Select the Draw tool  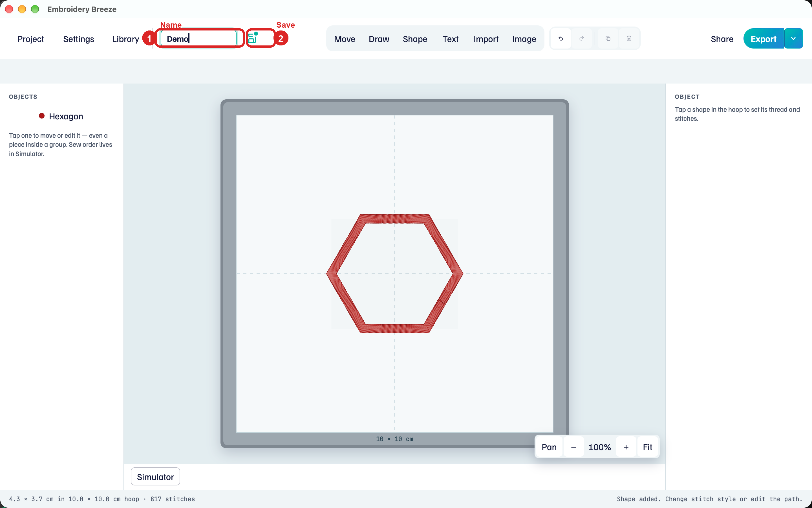pyautogui.click(x=379, y=39)
